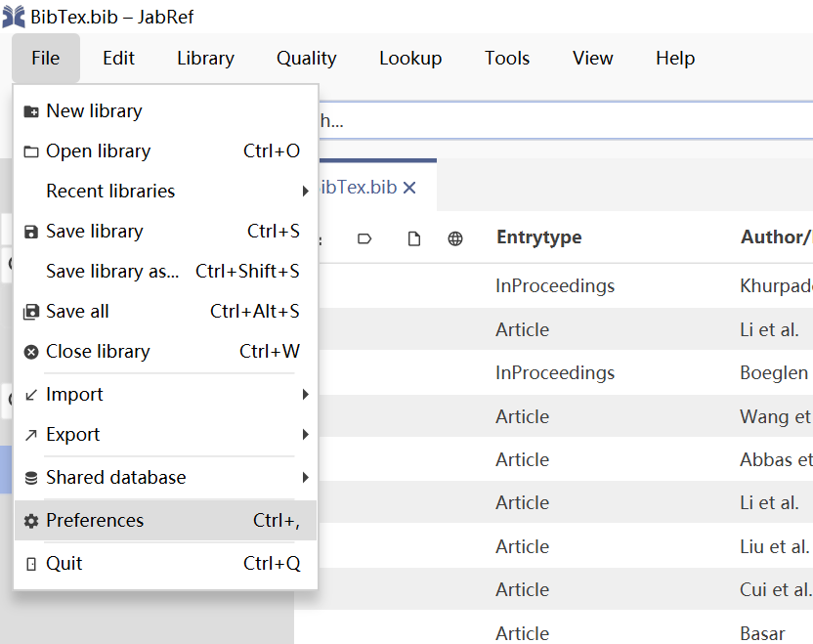This screenshot has height=644, width=813.
Task: Click the New library folder icon
Action: [x=31, y=111]
